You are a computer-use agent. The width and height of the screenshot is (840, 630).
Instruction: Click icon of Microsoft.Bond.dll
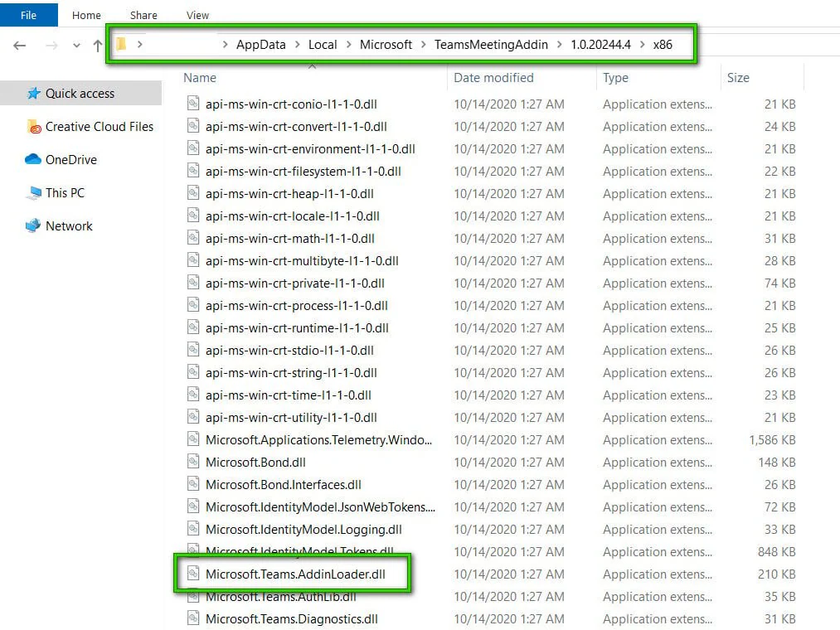(x=193, y=461)
